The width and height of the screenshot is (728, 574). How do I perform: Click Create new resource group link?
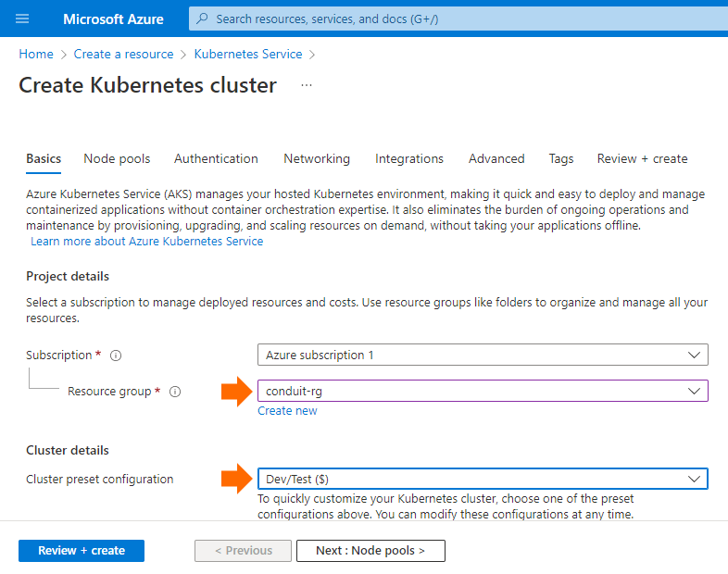287,411
